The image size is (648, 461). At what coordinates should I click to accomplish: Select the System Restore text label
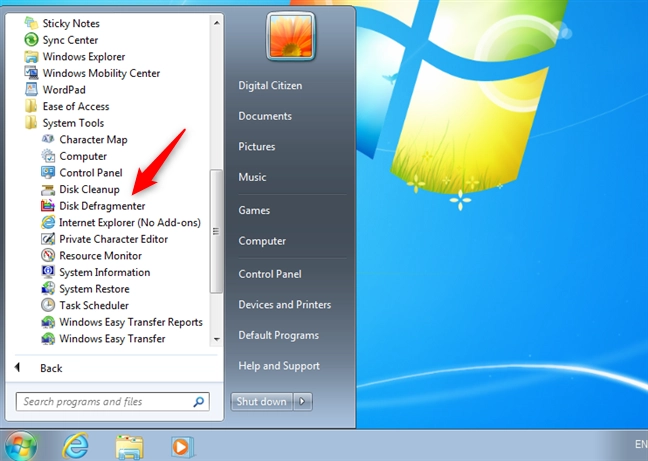pyautogui.click(x=94, y=289)
